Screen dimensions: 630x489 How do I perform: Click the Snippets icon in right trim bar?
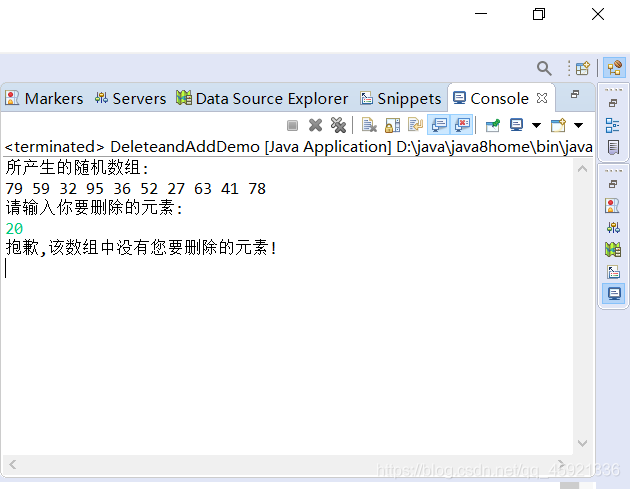coord(613,272)
